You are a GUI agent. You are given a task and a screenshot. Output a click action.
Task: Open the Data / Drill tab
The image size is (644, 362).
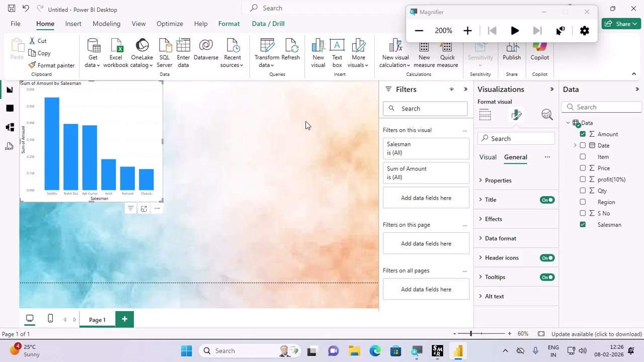coord(268,24)
